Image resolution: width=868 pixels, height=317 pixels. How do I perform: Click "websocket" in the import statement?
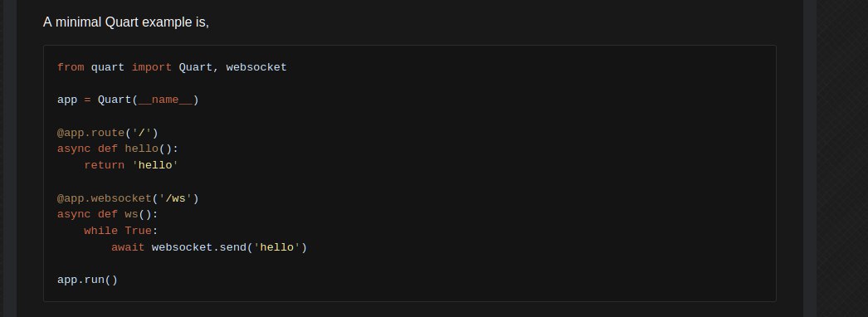point(256,67)
